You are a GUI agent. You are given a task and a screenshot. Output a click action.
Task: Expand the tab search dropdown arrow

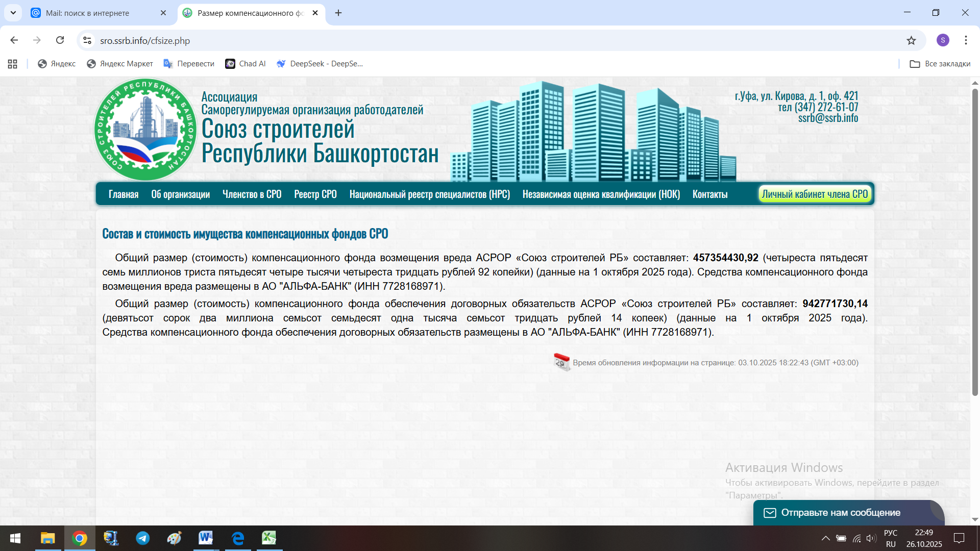pos(13,13)
